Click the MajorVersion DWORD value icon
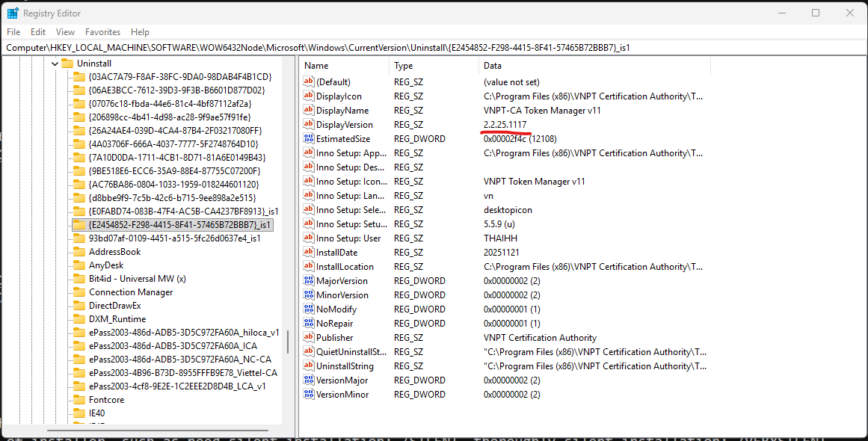 (x=308, y=280)
